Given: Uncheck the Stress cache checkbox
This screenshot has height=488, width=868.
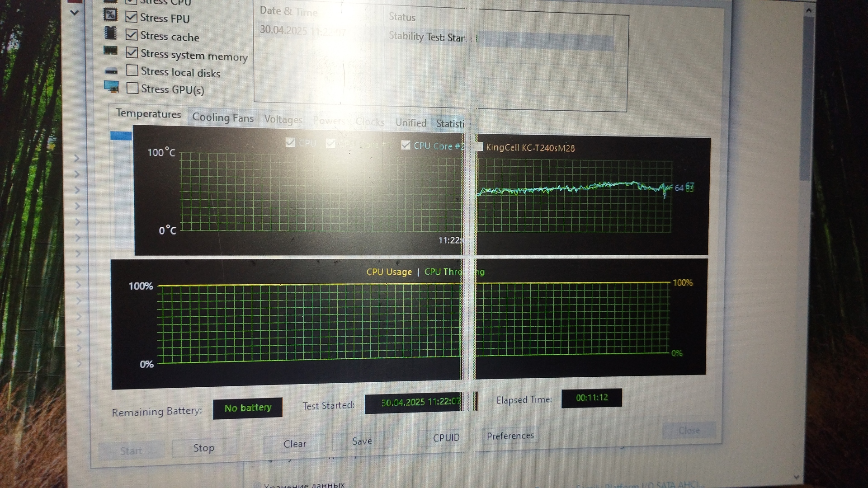Looking at the screenshot, I should click(x=132, y=35).
